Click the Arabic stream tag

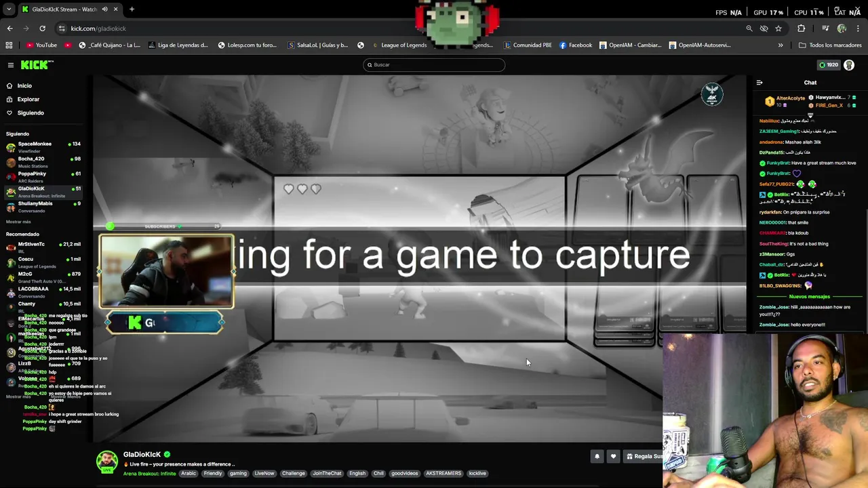189,474
